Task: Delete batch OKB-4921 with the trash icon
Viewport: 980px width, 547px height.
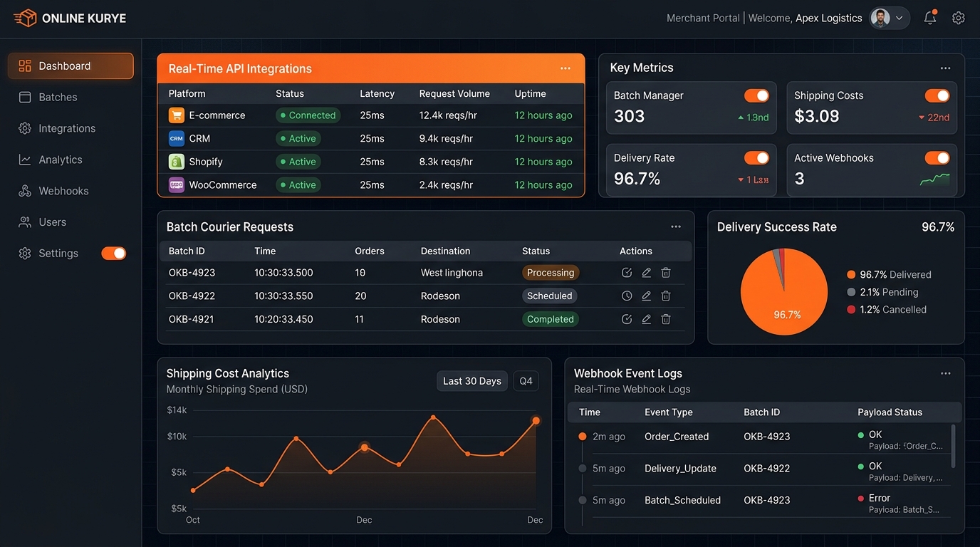Action: click(666, 319)
